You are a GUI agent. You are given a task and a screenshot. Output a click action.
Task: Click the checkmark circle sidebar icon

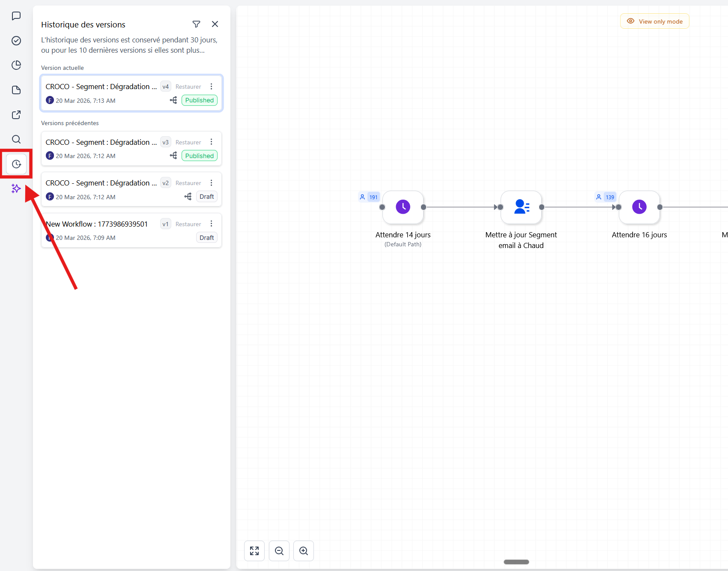(x=16, y=41)
